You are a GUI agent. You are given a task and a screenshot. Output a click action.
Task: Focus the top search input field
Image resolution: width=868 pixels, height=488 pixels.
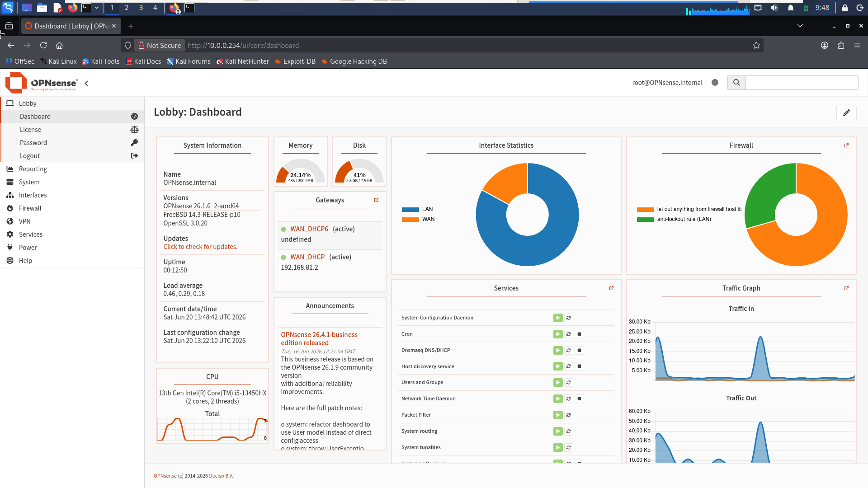(x=802, y=83)
